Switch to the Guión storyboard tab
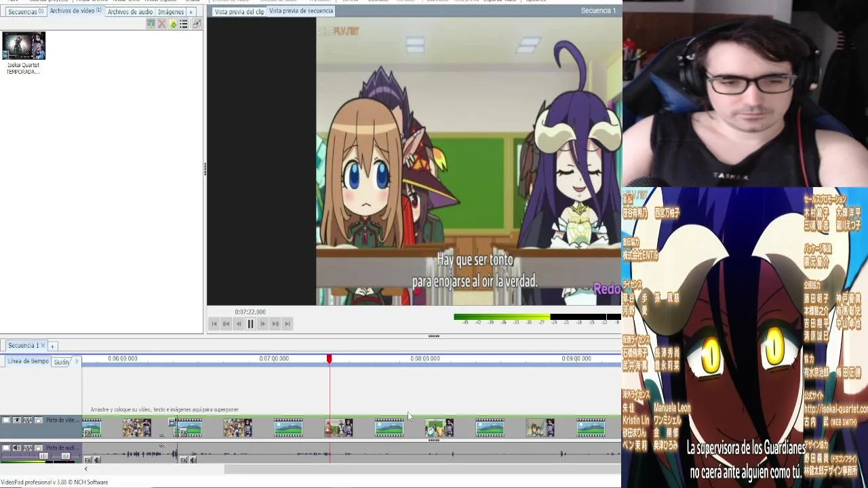The height and width of the screenshot is (488, 868). pos(61,362)
